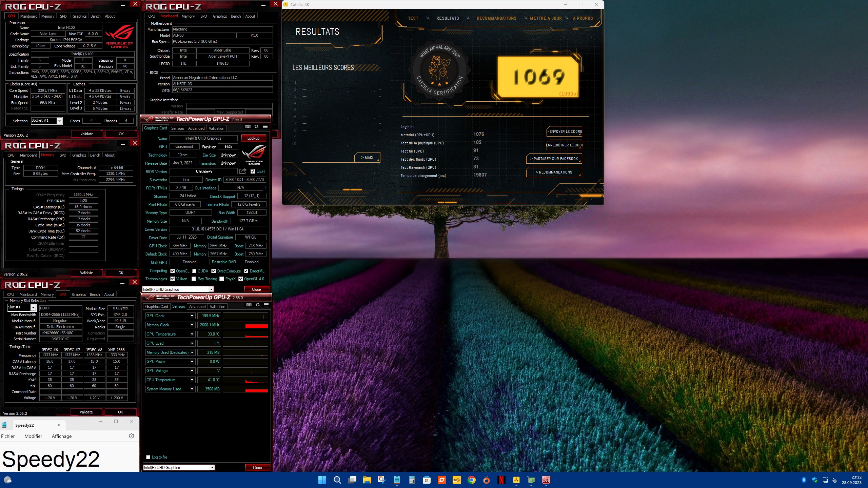Click the Bus Interface question mark icon

click(265, 187)
